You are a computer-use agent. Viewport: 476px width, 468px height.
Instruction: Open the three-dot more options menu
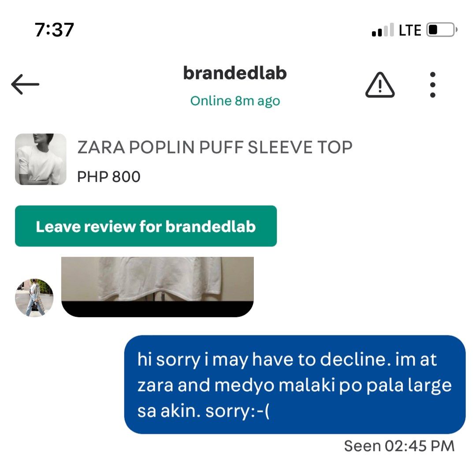(433, 85)
